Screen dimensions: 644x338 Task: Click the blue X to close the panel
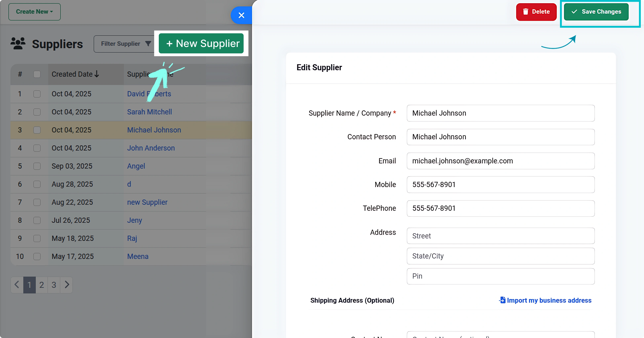(x=241, y=15)
